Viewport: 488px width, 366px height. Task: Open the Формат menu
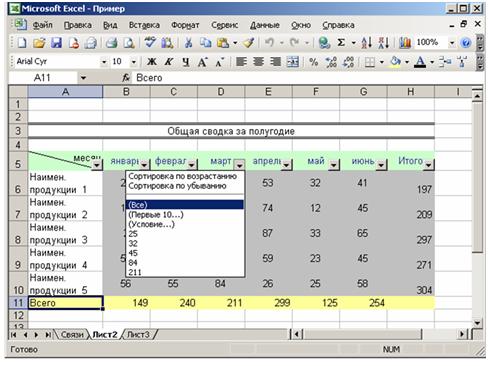tap(185, 25)
